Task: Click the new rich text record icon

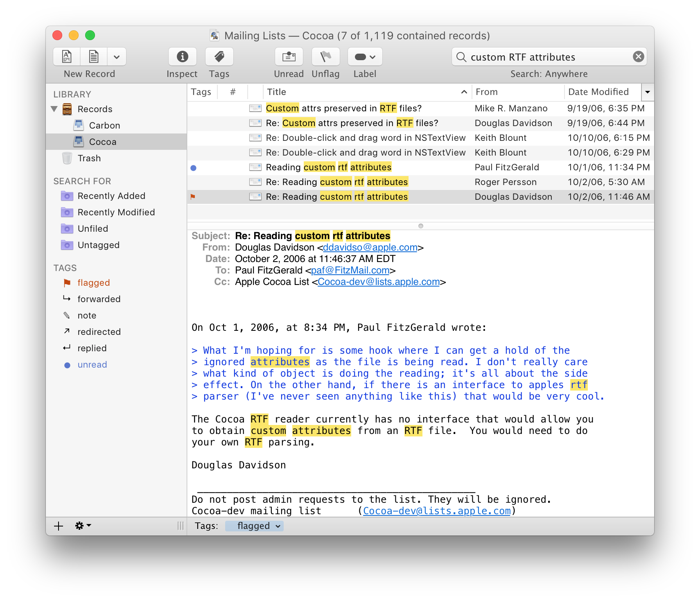Action: click(67, 56)
